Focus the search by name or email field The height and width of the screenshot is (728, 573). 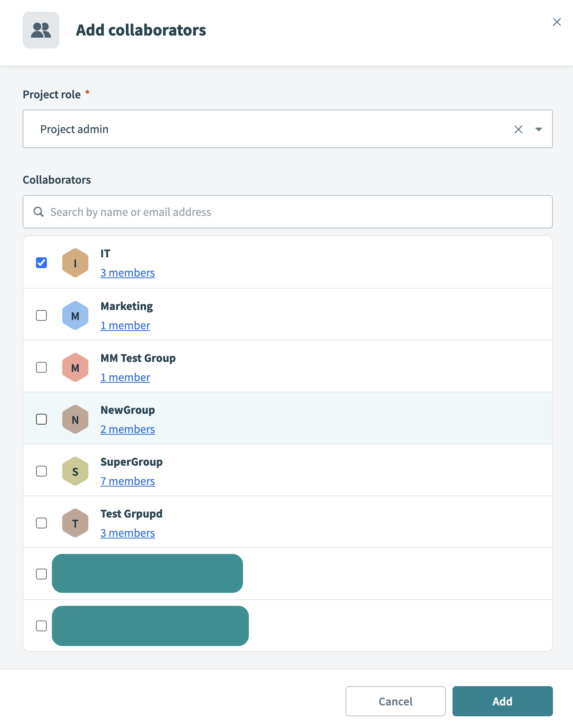click(x=293, y=212)
